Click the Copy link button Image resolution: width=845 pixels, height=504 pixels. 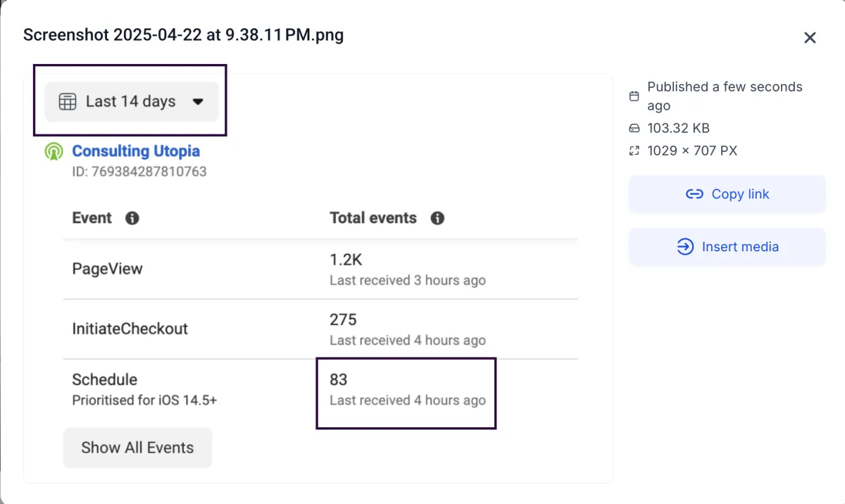[x=727, y=194]
